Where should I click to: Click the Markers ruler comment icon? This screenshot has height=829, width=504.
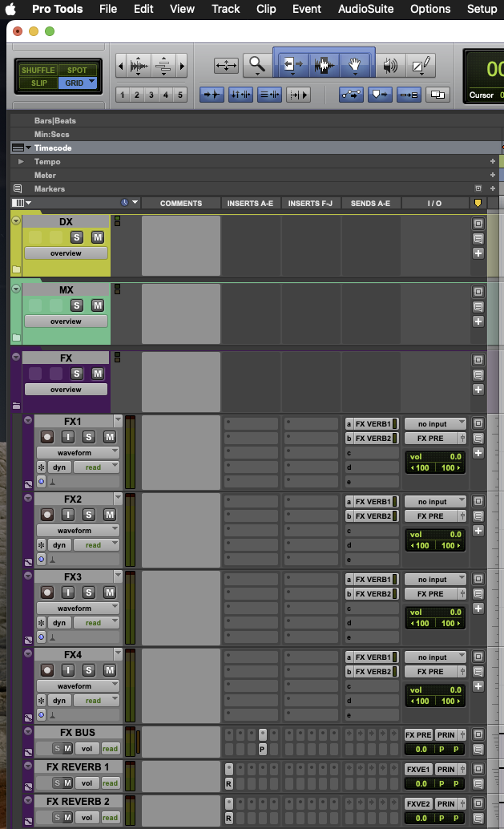tap(18, 188)
